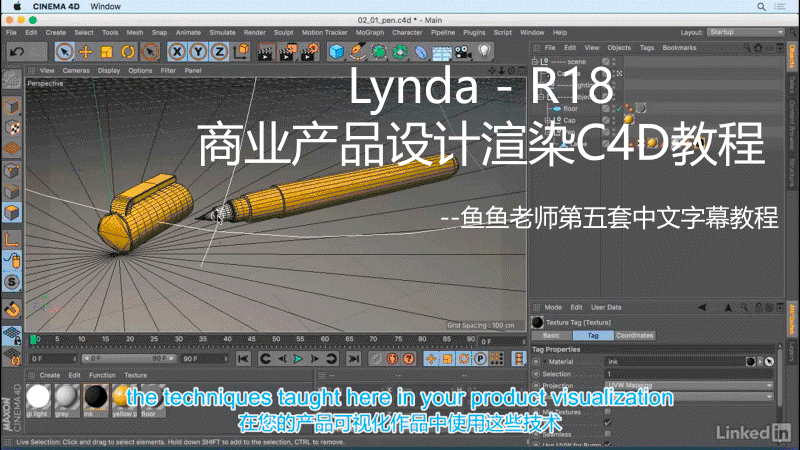Viewport: 800px width, 450px height.
Task: Add a Cube primitive object
Action: click(336, 52)
